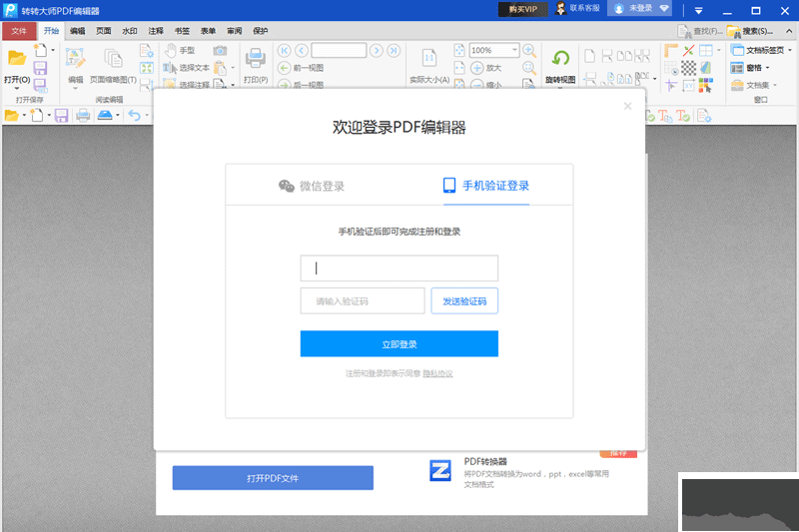The height and width of the screenshot is (532, 799).
Task: Click the Send Code (发送验证码) button
Action: 464,300
